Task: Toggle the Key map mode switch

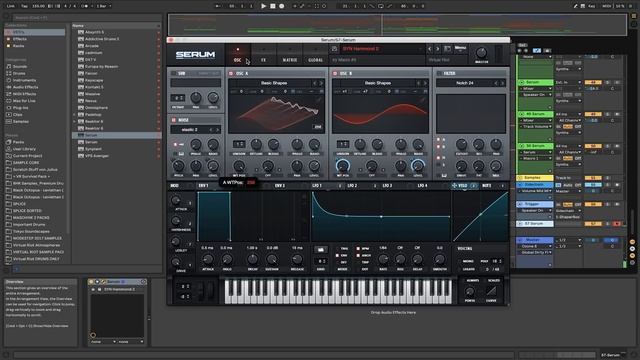Action: pos(591,6)
